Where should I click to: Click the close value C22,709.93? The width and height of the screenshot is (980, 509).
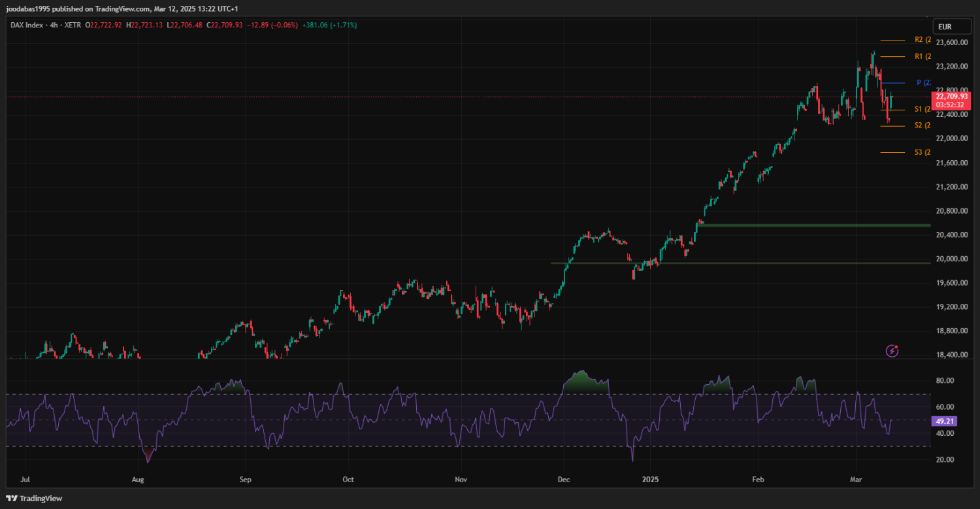tap(225, 25)
